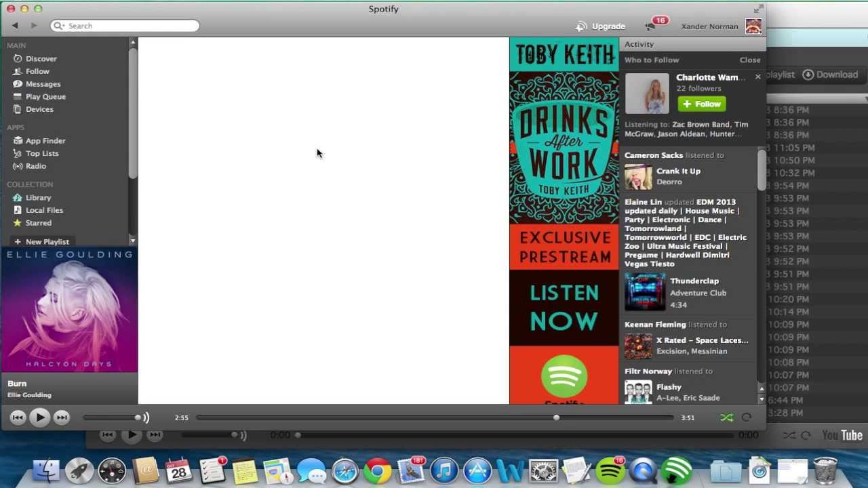This screenshot has height=488, width=868.
Task: Click the activity feed scrollbar
Action: click(x=762, y=169)
